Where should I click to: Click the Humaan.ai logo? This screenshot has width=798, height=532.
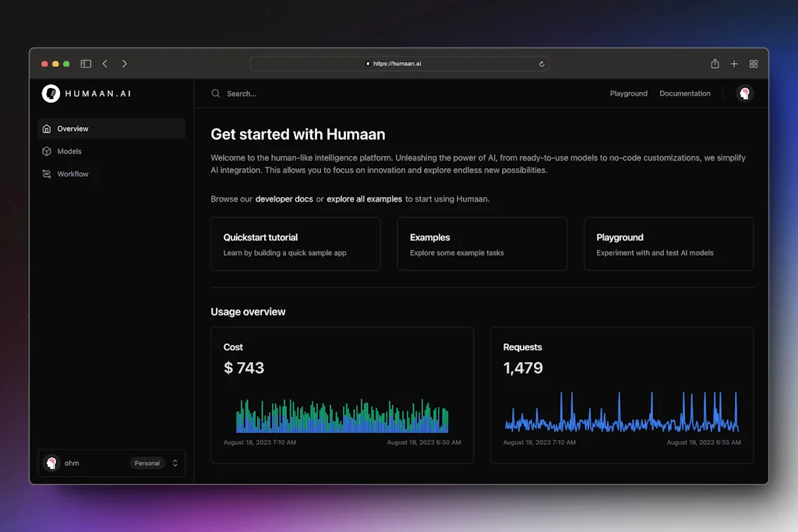pos(86,93)
